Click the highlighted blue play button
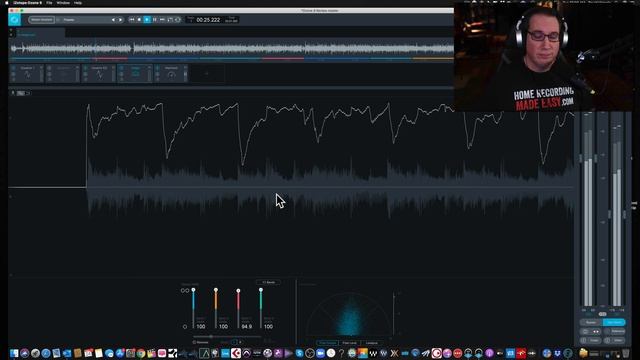This screenshot has height=360, width=640. [x=147, y=20]
